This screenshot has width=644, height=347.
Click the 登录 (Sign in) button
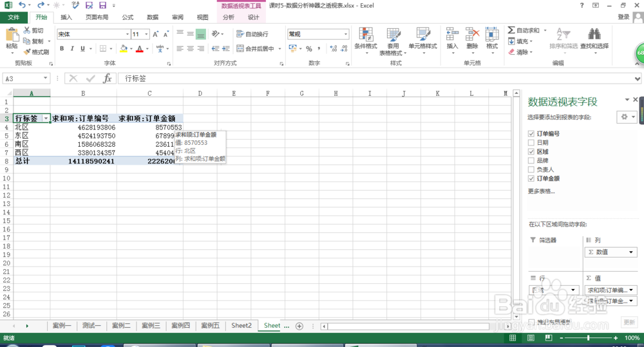click(623, 17)
